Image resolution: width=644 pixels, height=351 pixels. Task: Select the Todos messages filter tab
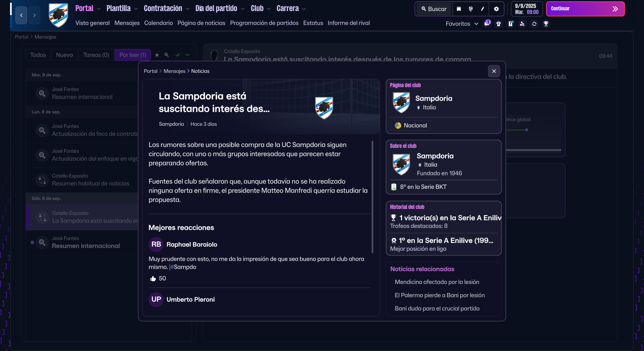(38, 55)
